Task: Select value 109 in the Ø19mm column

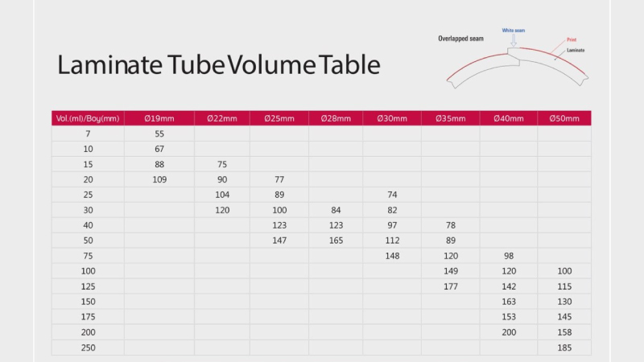Action: [x=159, y=179]
